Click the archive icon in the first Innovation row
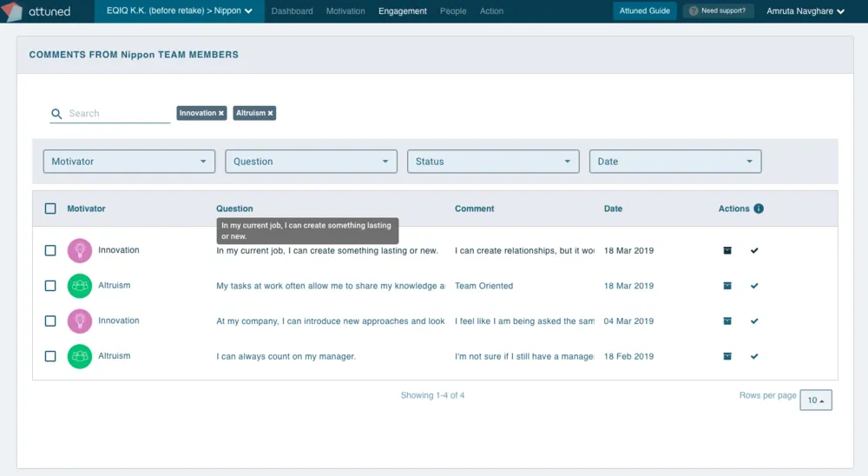868x476 pixels. 727,250
